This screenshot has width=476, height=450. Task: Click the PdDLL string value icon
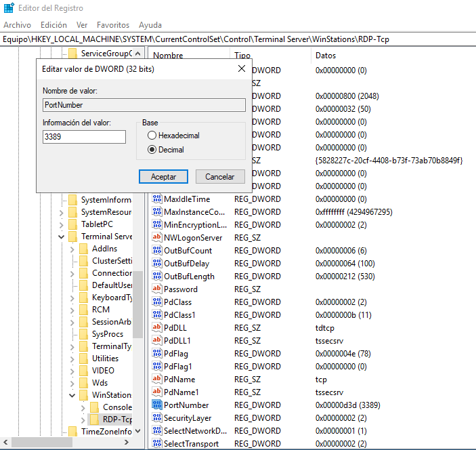(157, 328)
